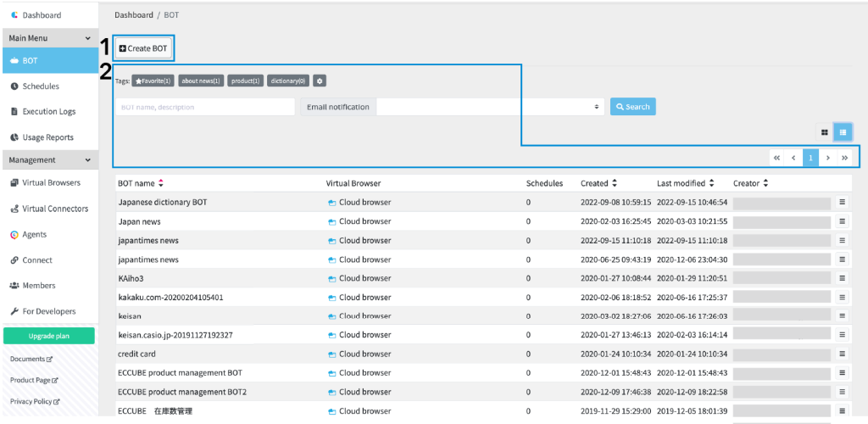The width and height of the screenshot is (868, 424).
Task: Open row menu for credit card
Action: click(x=842, y=354)
